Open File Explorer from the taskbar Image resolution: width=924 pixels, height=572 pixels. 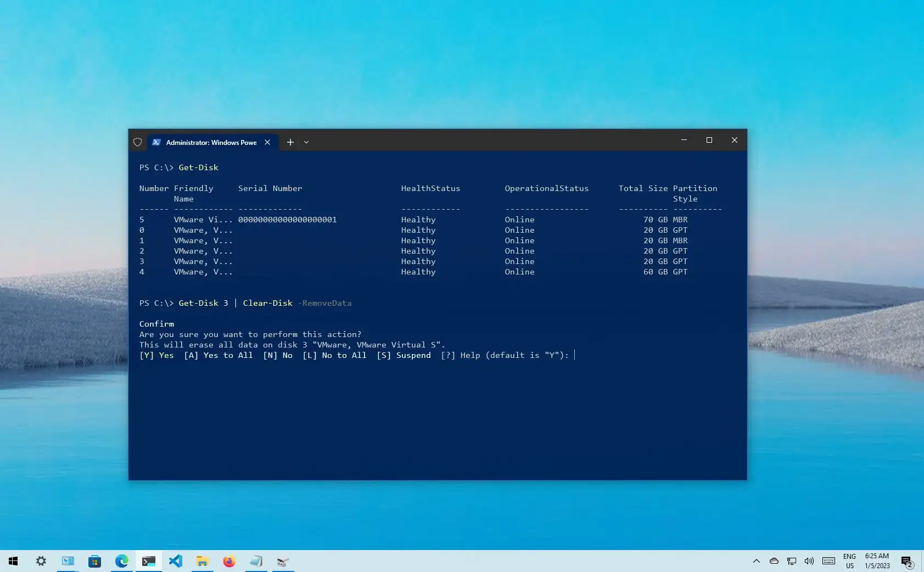203,561
